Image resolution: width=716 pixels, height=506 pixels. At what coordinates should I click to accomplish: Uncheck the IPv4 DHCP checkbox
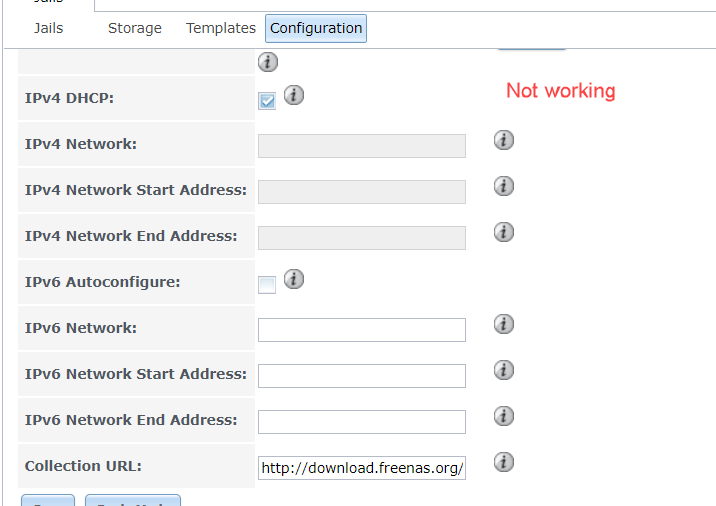tap(267, 100)
